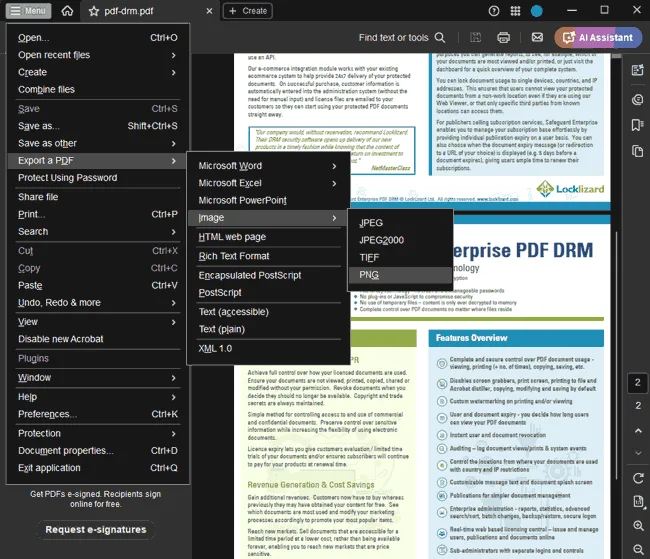The image size is (650, 559).
Task: Expand Save as other submenu
Action: tap(98, 143)
